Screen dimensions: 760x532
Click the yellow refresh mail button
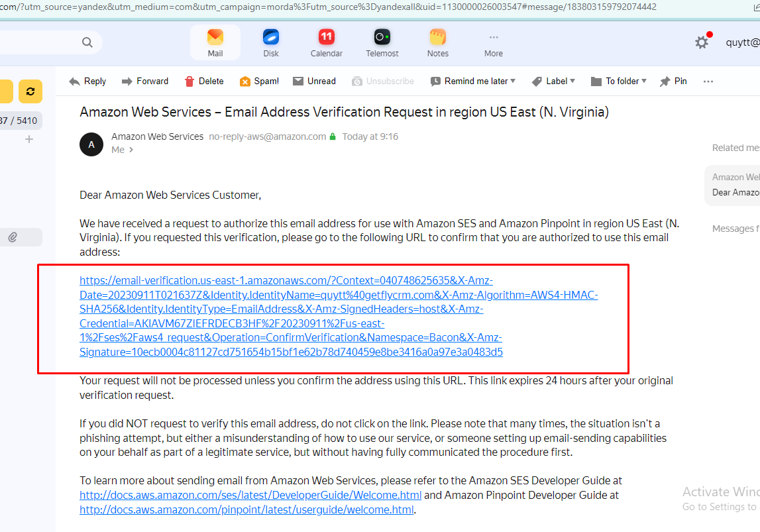pyautogui.click(x=30, y=91)
